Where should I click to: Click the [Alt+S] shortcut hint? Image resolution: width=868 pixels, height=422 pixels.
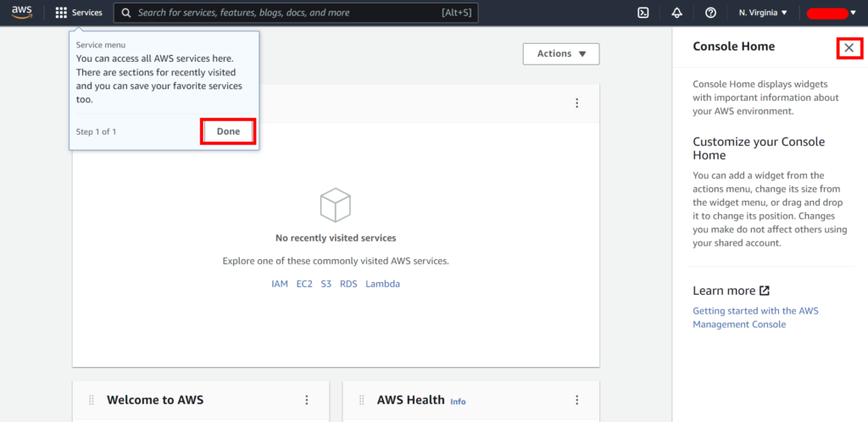457,13
